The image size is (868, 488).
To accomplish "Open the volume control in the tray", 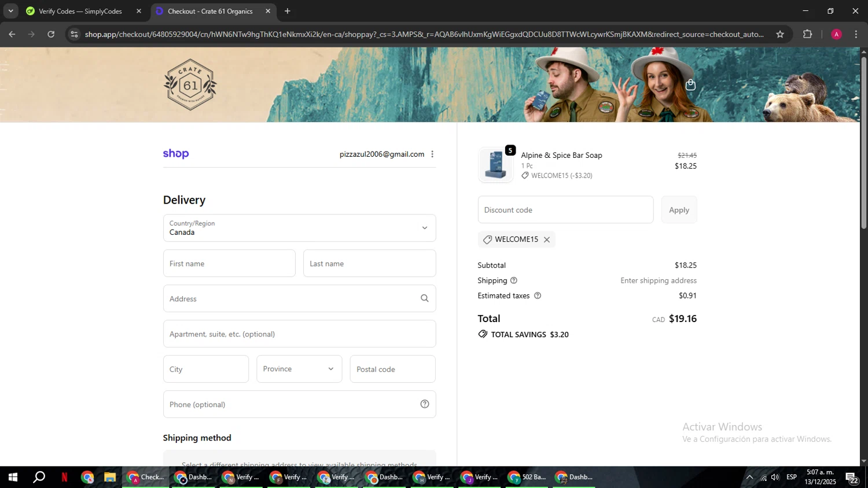I will (775, 477).
